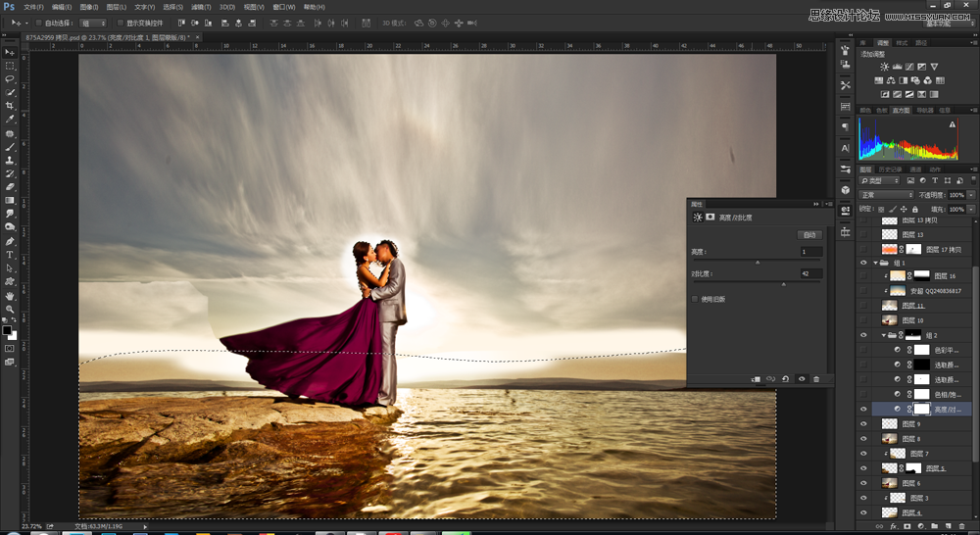This screenshot has height=535, width=980.
Task: Open the 填充 fill dropdown arrow
Action: click(x=971, y=210)
